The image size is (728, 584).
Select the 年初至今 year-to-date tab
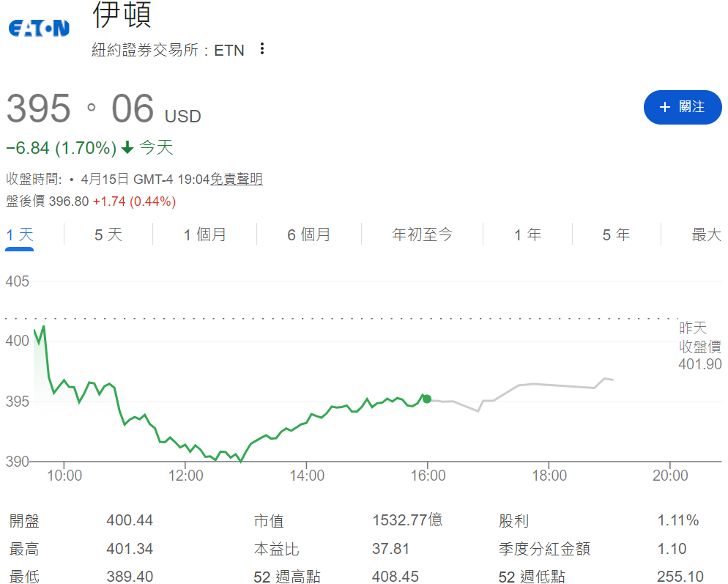click(423, 234)
